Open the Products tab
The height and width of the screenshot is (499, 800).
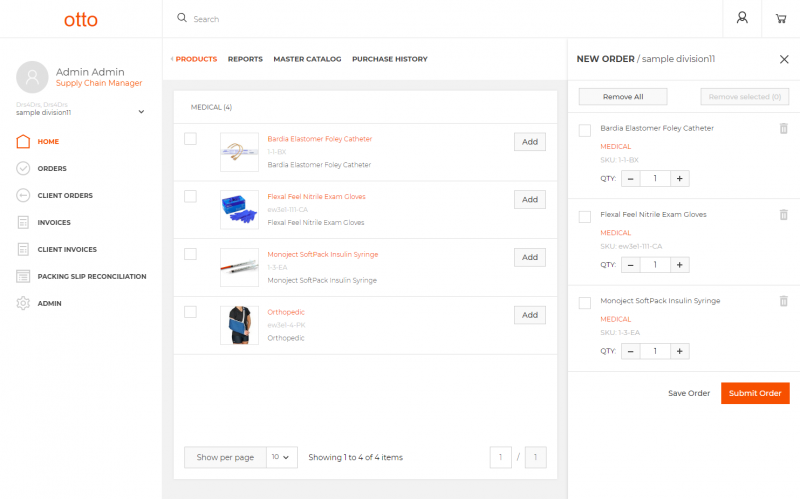(196, 59)
